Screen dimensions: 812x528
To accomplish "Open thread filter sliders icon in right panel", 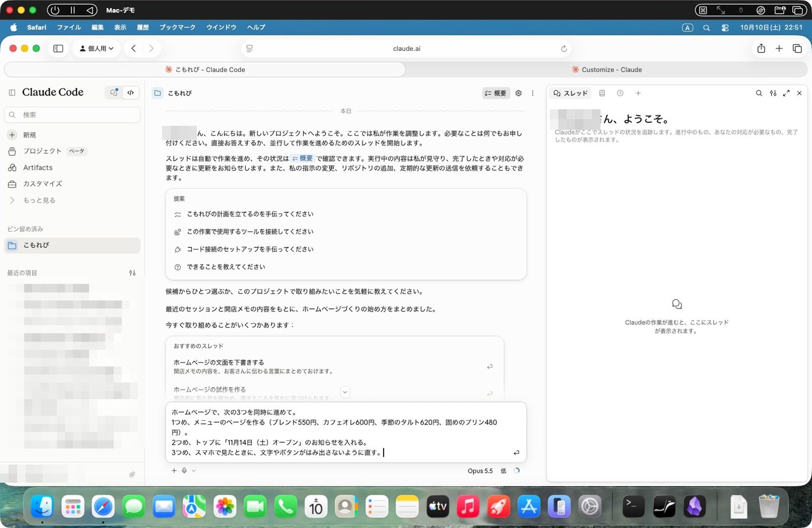I will (x=773, y=93).
